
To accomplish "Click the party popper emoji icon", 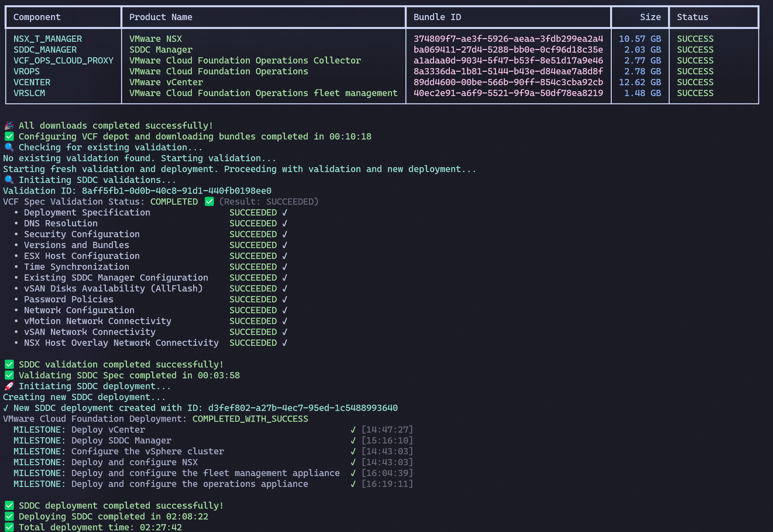I will [9, 126].
